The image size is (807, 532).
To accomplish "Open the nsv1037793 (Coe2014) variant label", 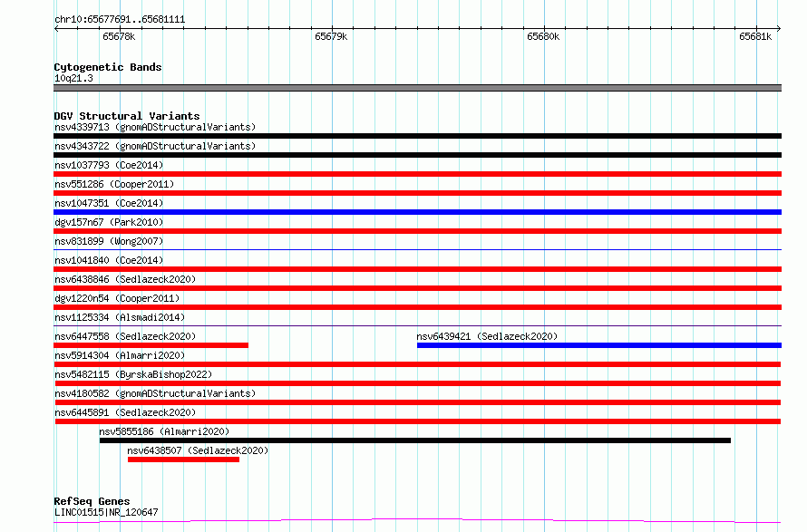I will 109,165.
